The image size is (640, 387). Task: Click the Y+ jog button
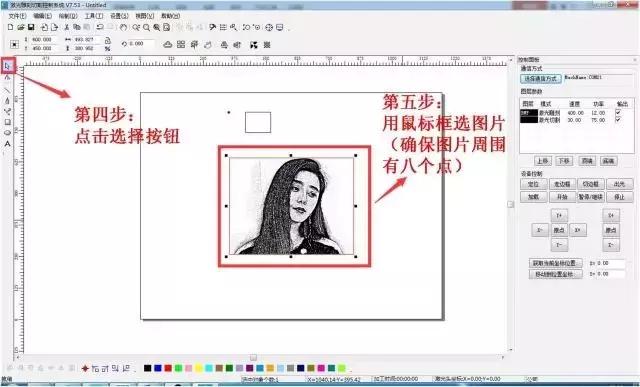(x=559, y=215)
